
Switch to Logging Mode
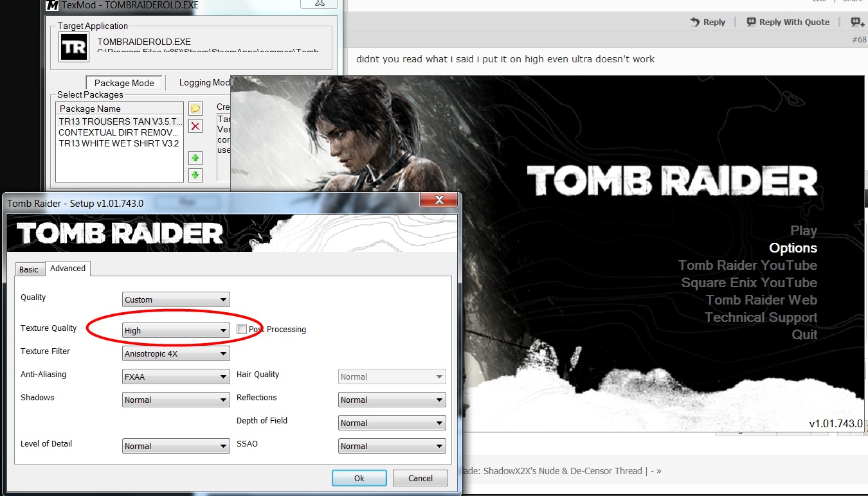click(x=203, y=83)
